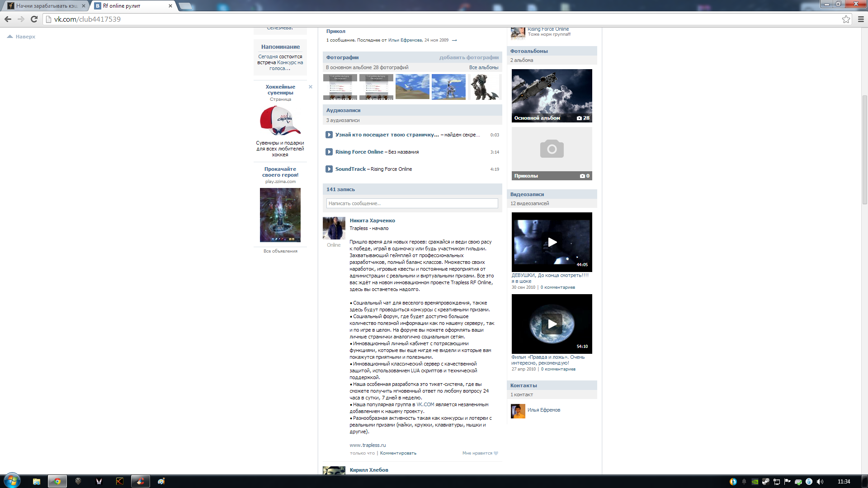868x488 pixels.
Task: Open the 'Фотографии' section header
Action: pos(342,57)
